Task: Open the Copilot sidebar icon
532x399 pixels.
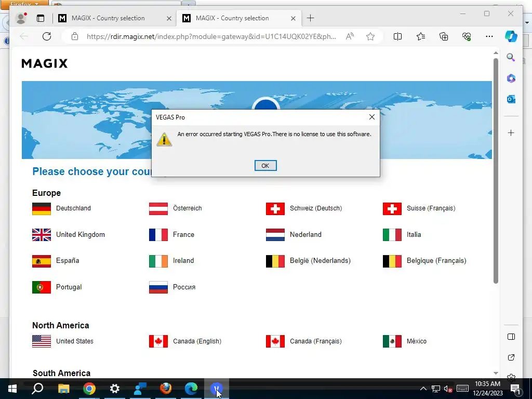Action: 511,36
